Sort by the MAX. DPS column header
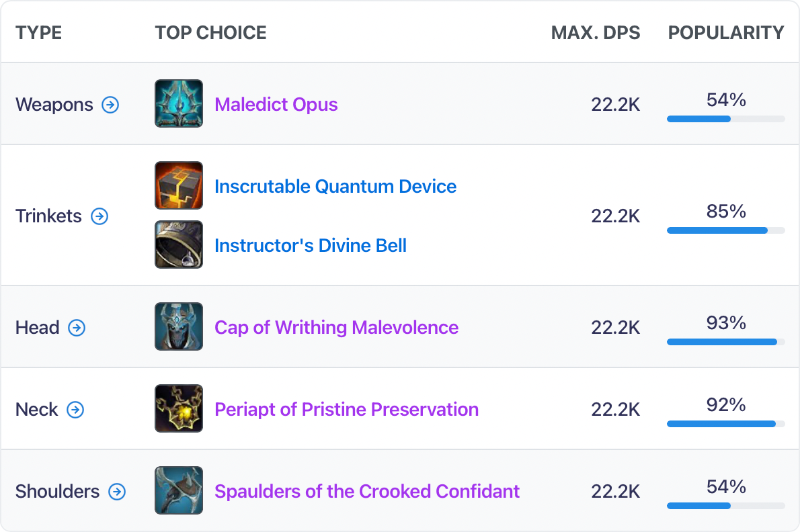800x532 pixels. tap(596, 32)
